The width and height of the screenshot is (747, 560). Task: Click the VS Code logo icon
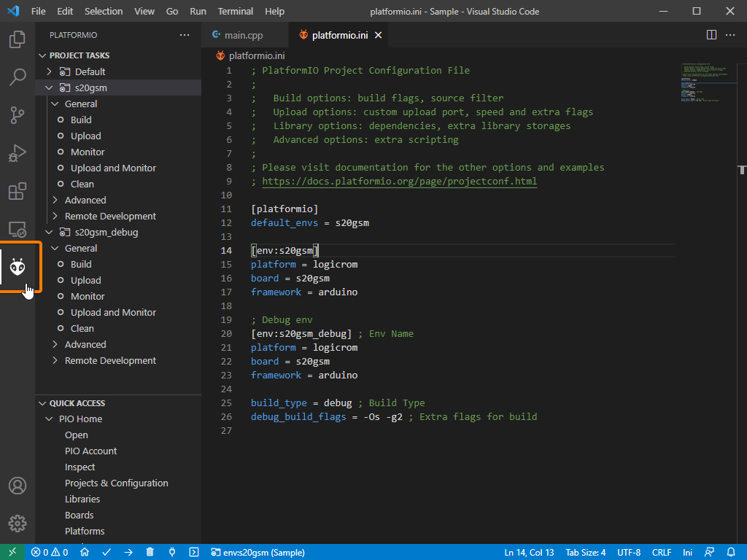(x=13, y=11)
